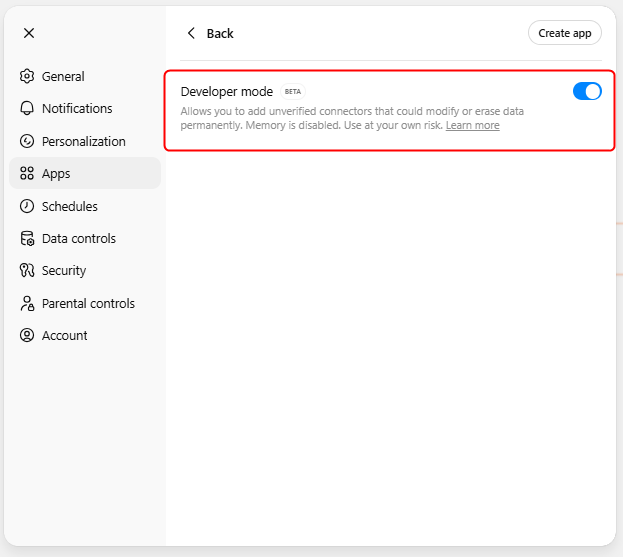
Task: Click the Notifications bell icon
Action: point(27,108)
